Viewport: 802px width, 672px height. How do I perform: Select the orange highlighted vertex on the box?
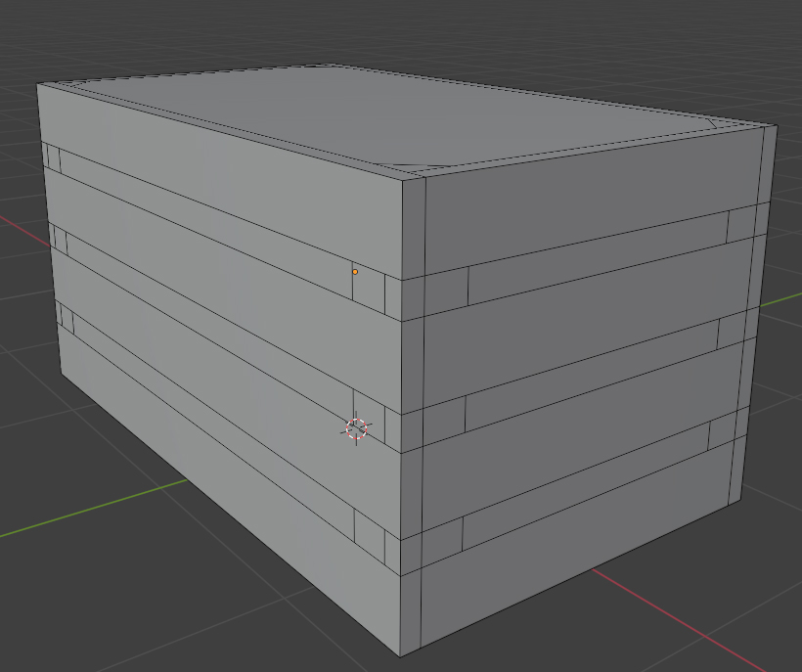click(355, 272)
